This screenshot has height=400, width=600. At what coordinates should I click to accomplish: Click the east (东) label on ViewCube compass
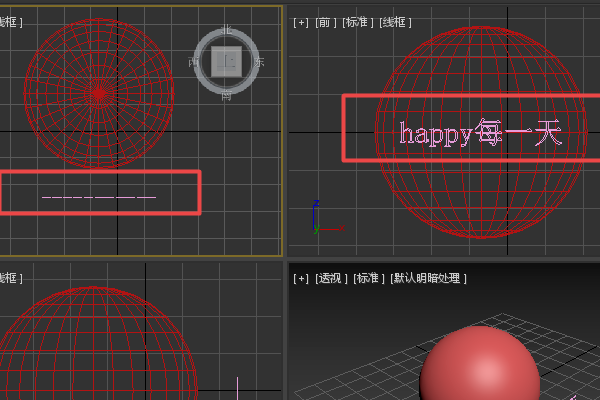[260, 62]
